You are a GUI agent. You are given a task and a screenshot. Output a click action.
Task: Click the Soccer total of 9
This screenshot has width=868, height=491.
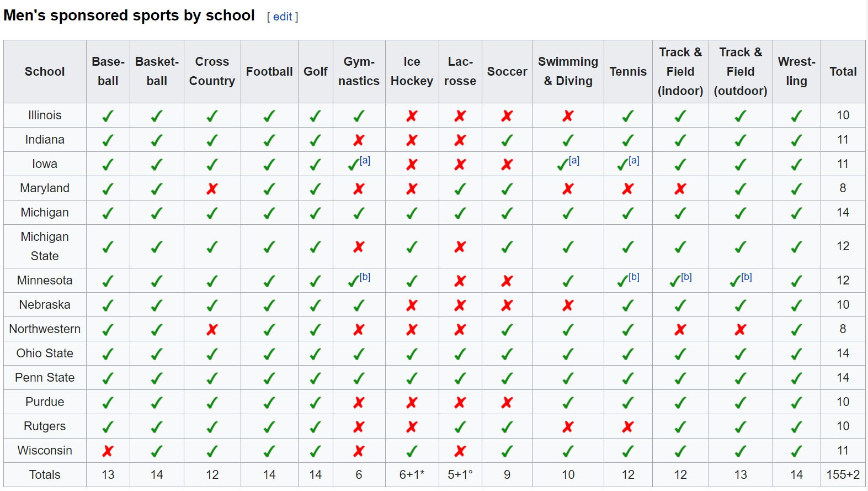pos(507,475)
